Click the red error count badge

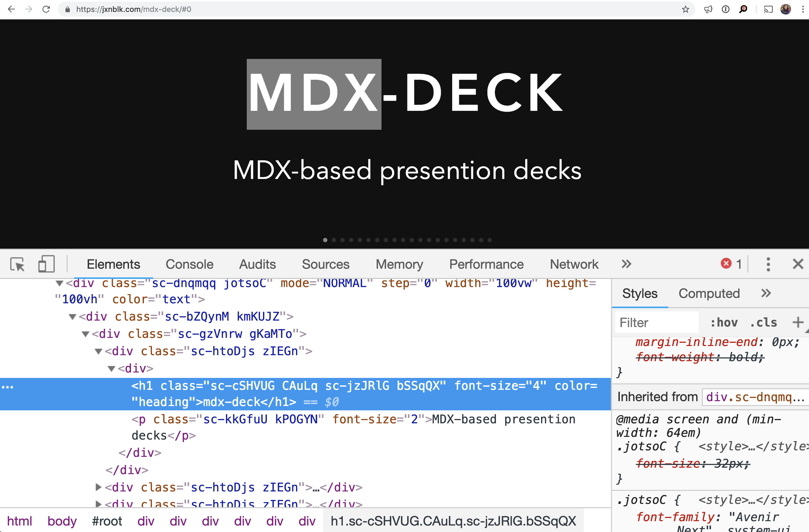point(732,264)
